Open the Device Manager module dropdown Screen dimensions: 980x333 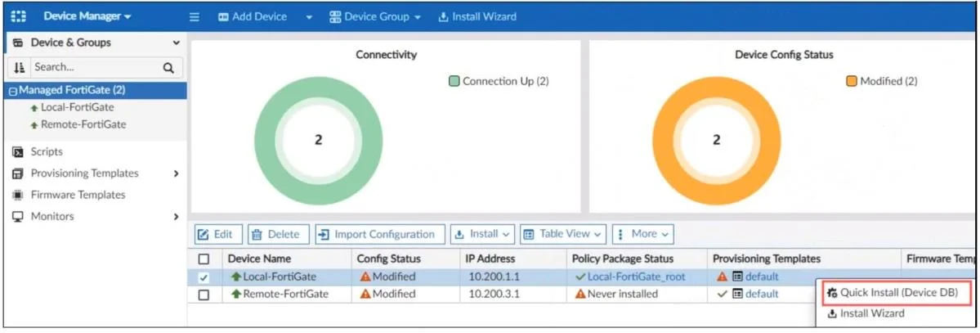point(87,17)
